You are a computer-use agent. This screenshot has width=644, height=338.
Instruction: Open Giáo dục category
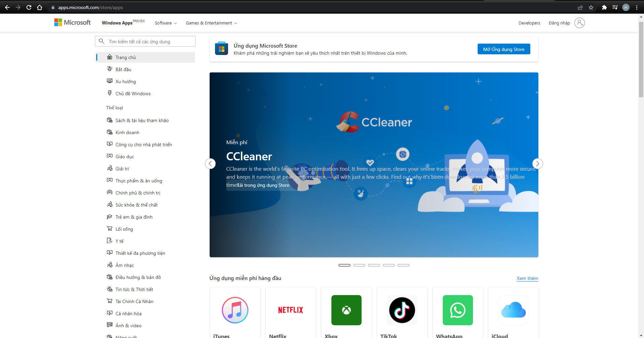(145, 157)
